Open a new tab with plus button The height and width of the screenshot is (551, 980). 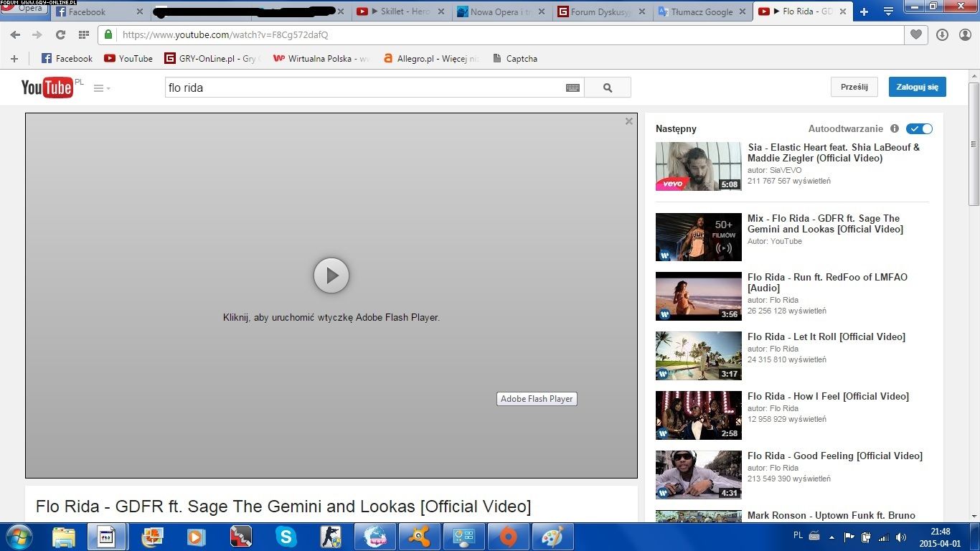[864, 11]
